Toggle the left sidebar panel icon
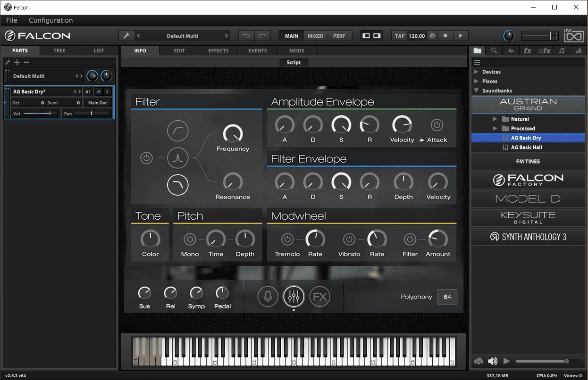The image size is (588, 380). 366,36
